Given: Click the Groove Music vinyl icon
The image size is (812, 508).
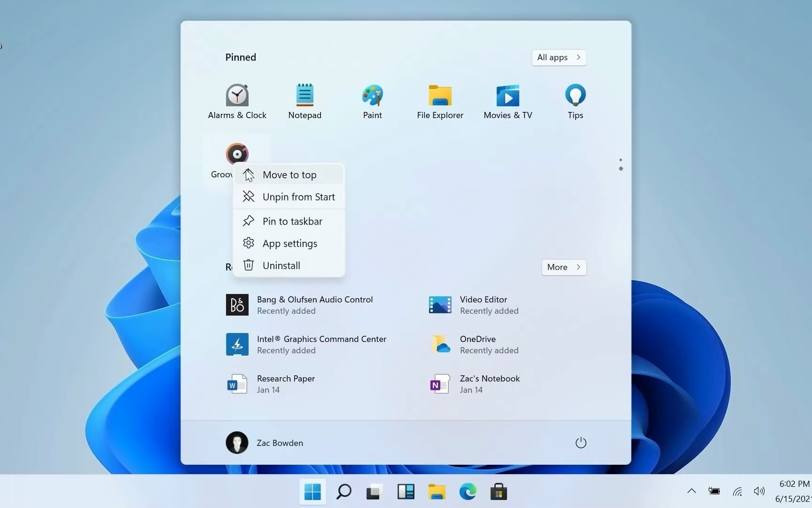Looking at the screenshot, I should (237, 154).
